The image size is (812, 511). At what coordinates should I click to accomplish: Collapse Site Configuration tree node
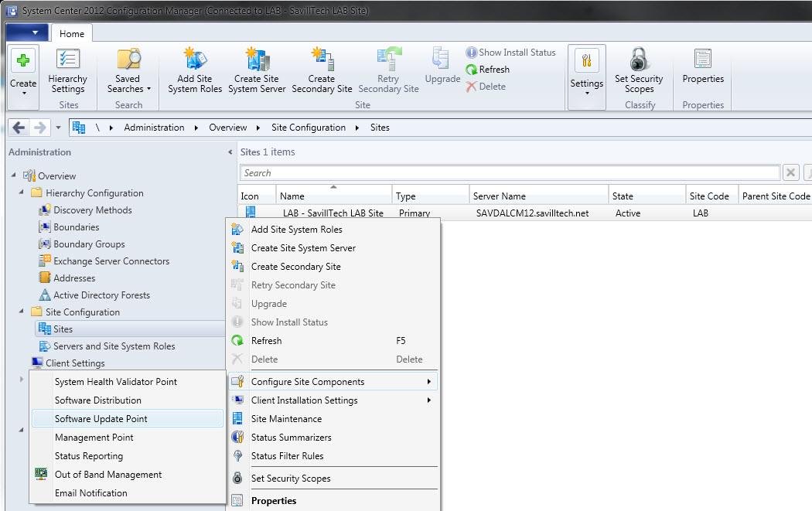(x=21, y=311)
